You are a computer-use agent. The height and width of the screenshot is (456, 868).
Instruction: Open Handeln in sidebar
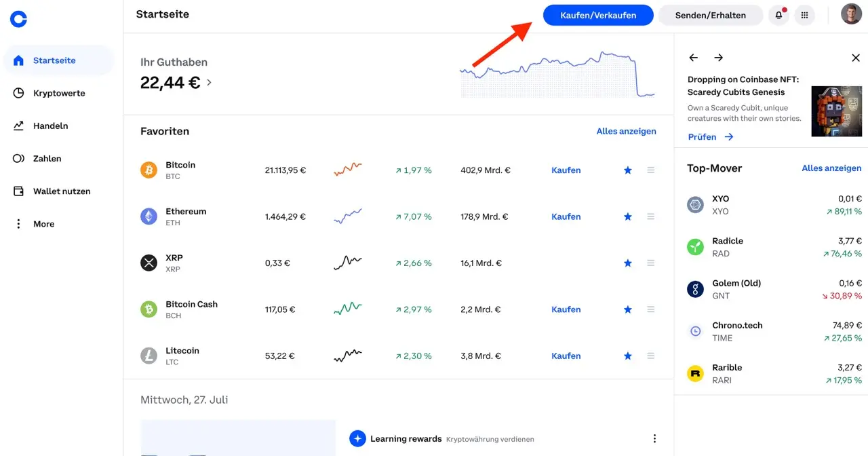tap(58, 126)
